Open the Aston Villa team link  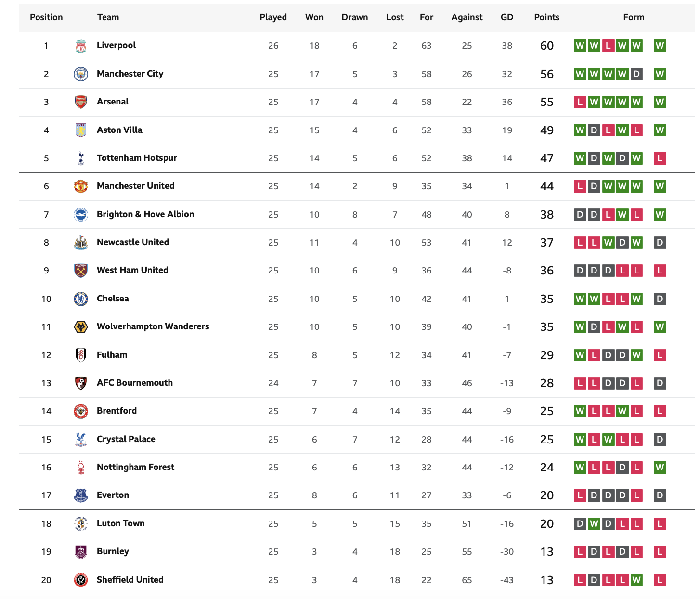pyautogui.click(x=119, y=130)
